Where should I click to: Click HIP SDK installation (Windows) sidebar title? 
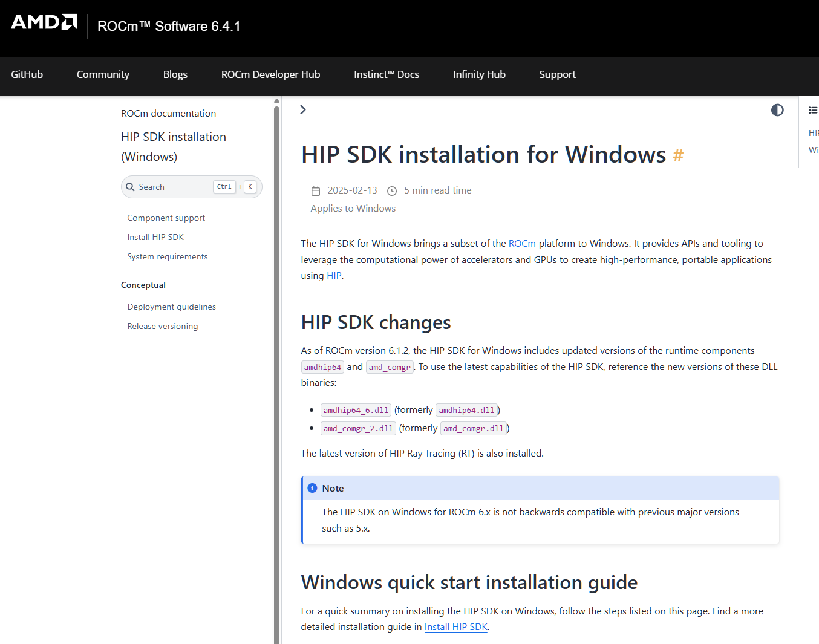pos(174,147)
